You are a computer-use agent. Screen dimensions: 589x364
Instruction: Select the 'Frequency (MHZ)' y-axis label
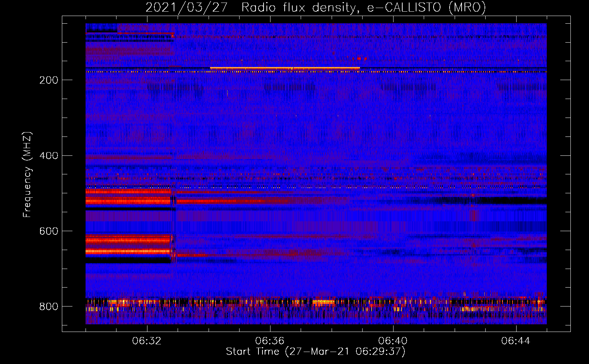pyautogui.click(x=27, y=174)
